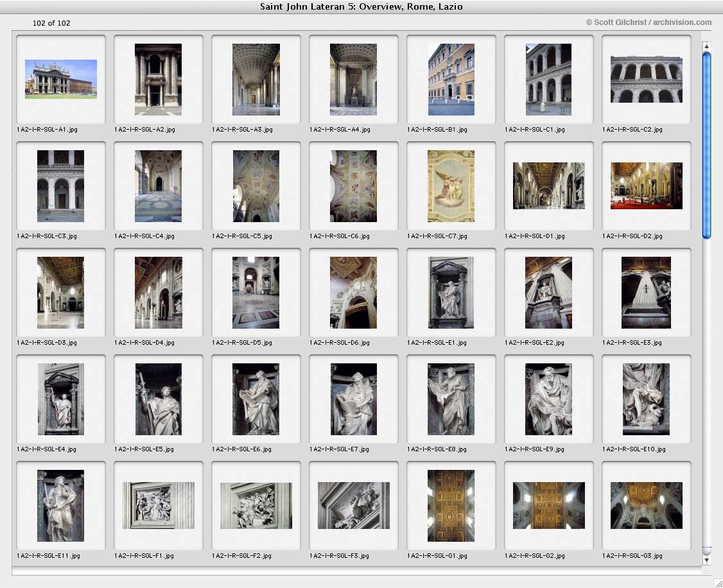This screenshot has width=723, height=588.
Task: Click the file name text "1A2-I-R-SGL-F2.jpg"
Action: (241, 556)
